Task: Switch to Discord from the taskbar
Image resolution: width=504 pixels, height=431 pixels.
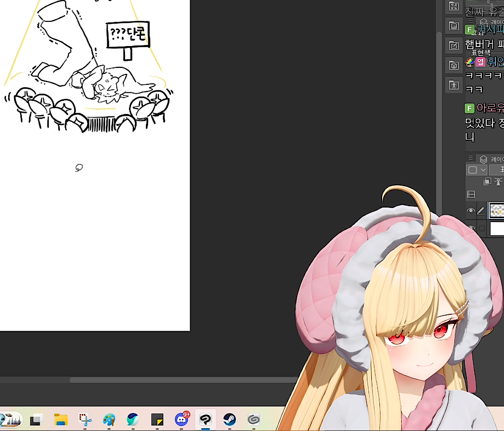Action: 182,419
